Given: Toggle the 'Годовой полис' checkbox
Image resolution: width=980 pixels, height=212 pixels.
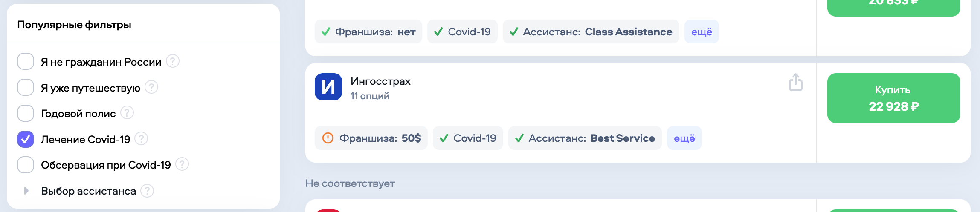Looking at the screenshot, I should (x=26, y=113).
